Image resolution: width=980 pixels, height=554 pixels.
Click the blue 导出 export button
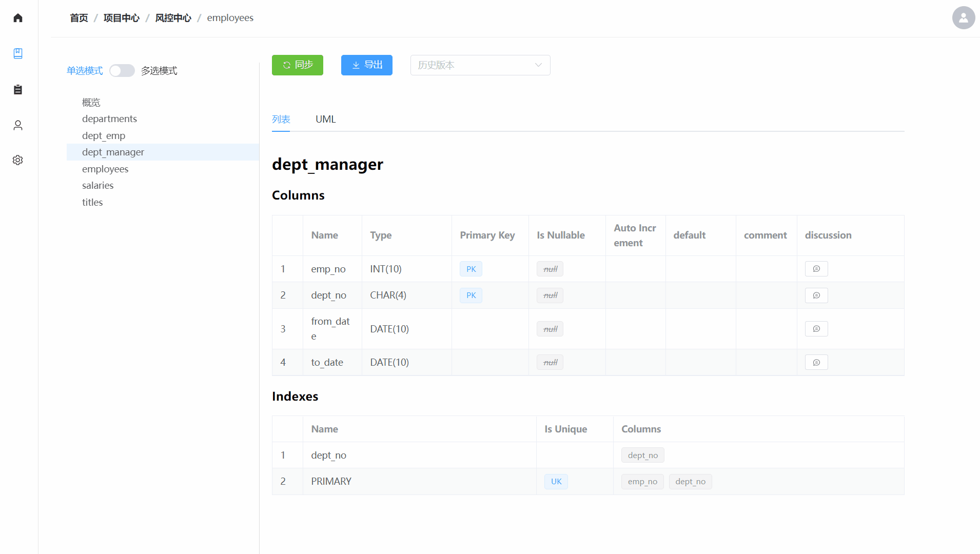click(x=366, y=65)
